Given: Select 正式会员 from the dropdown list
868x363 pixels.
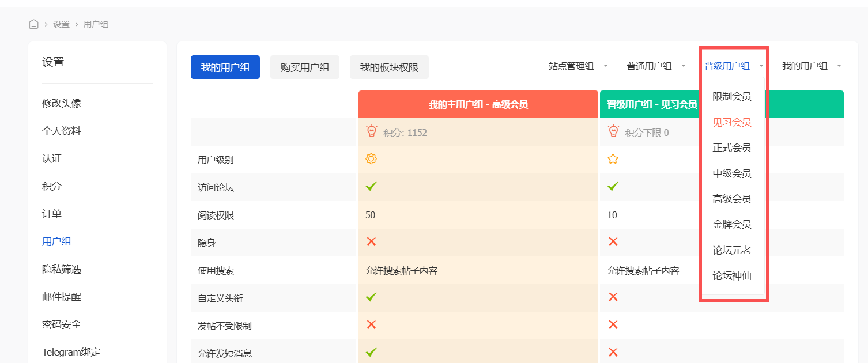Looking at the screenshot, I should coord(732,148).
